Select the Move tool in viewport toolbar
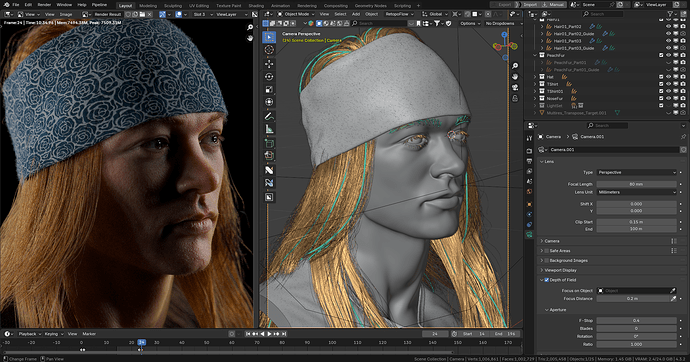This screenshot has width=690, height=362. point(269,64)
